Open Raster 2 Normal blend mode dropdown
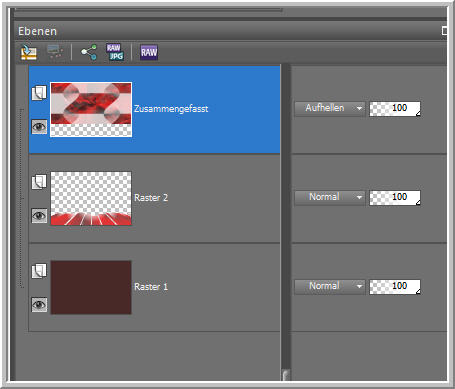455x389 pixels. (330, 197)
